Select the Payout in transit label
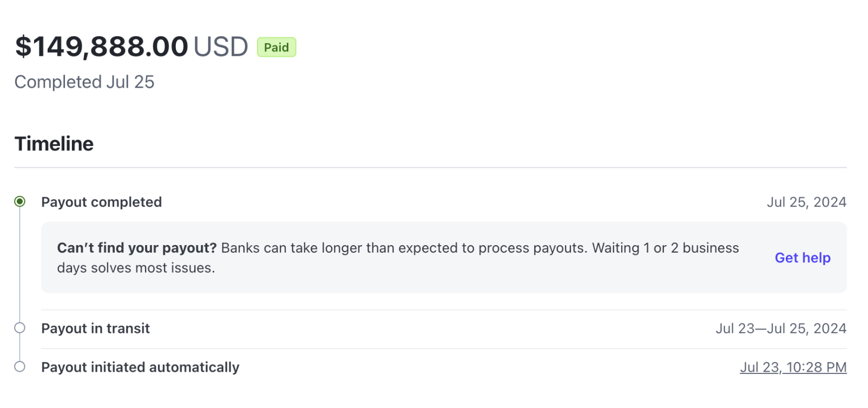868x408 pixels. pos(96,328)
